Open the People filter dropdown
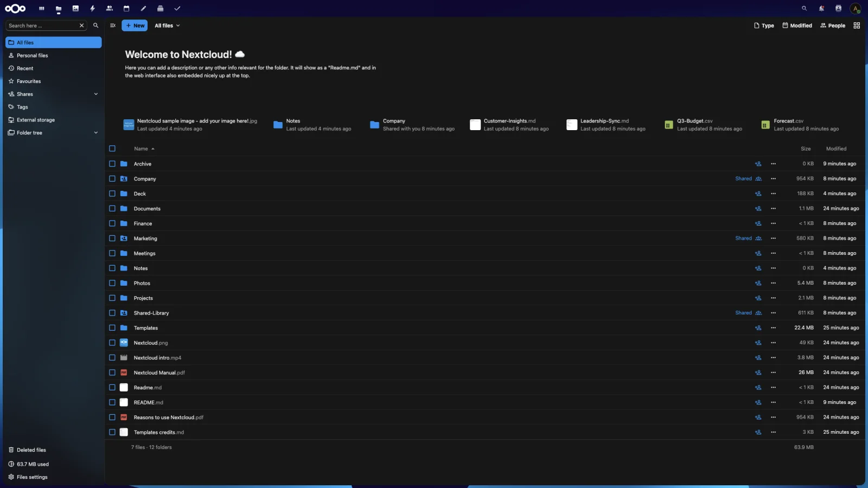The height and width of the screenshot is (488, 868). (x=833, y=25)
